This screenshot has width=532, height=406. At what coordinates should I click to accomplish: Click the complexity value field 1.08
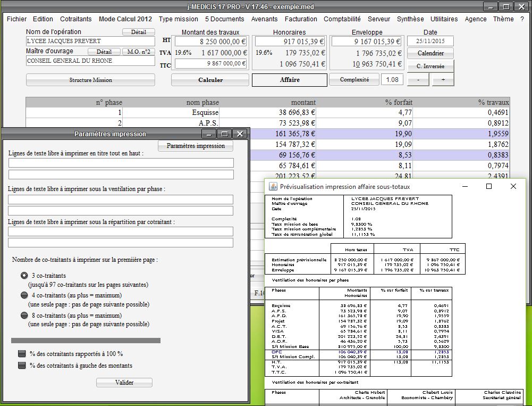click(x=392, y=80)
